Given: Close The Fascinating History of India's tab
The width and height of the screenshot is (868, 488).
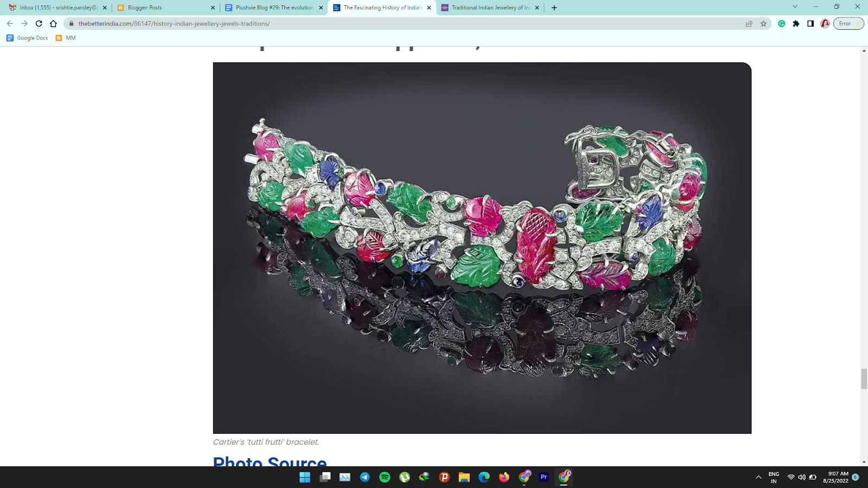Looking at the screenshot, I should point(429,8).
